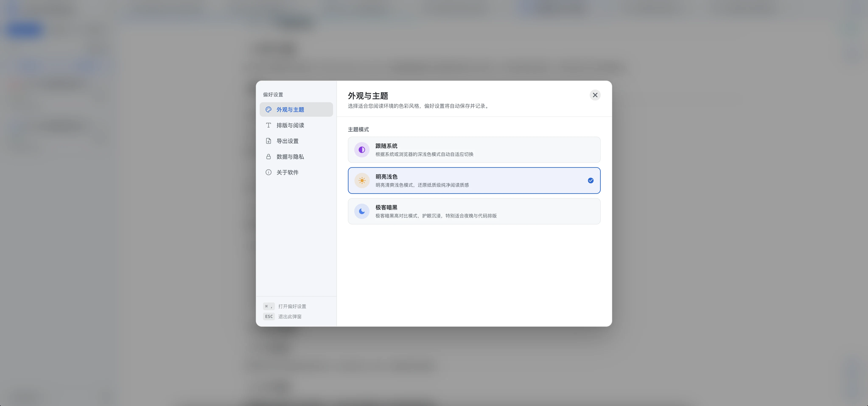The width and height of the screenshot is (868, 406).
Task: Click the palette icon beside 外观与主题
Action: coord(268,109)
